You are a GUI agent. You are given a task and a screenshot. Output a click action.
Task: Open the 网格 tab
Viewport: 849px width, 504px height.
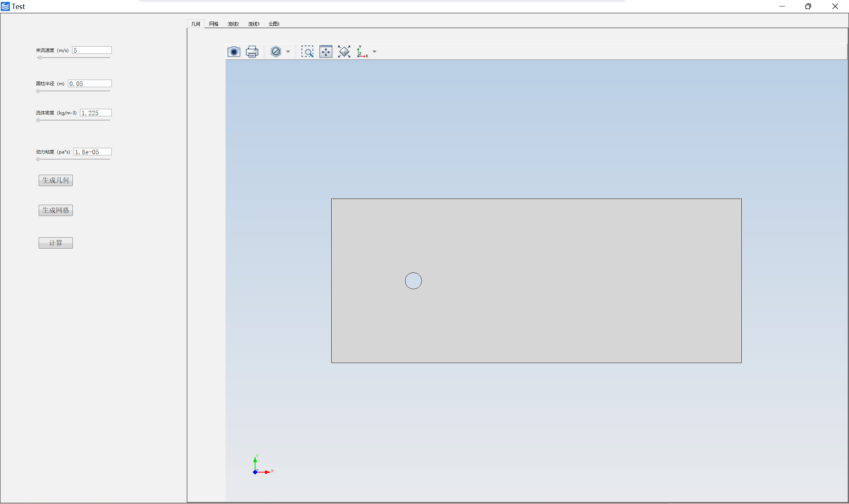click(214, 24)
